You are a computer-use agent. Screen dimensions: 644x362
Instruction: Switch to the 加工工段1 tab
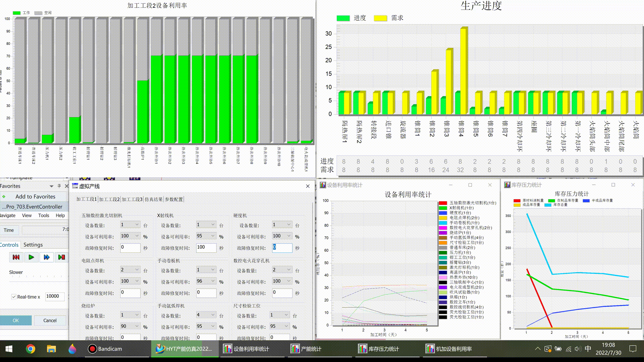pos(86,199)
